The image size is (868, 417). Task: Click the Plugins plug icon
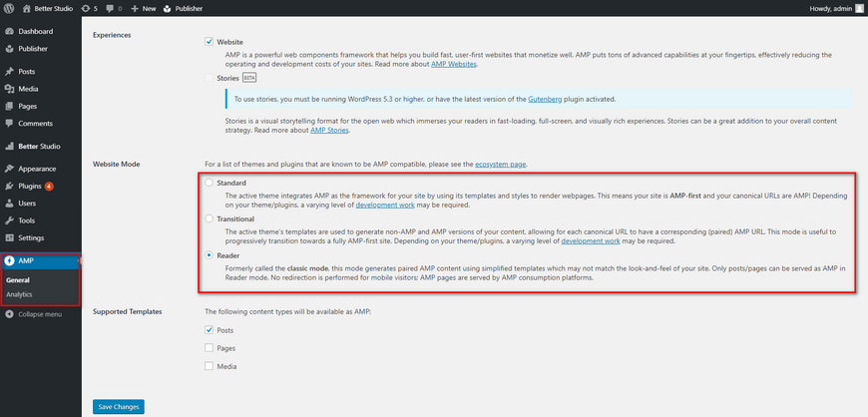click(x=9, y=187)
